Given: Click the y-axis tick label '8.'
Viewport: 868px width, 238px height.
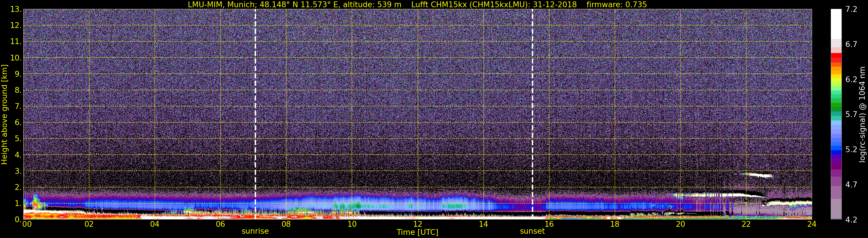Looking at the screenshot, I should 18,90.
